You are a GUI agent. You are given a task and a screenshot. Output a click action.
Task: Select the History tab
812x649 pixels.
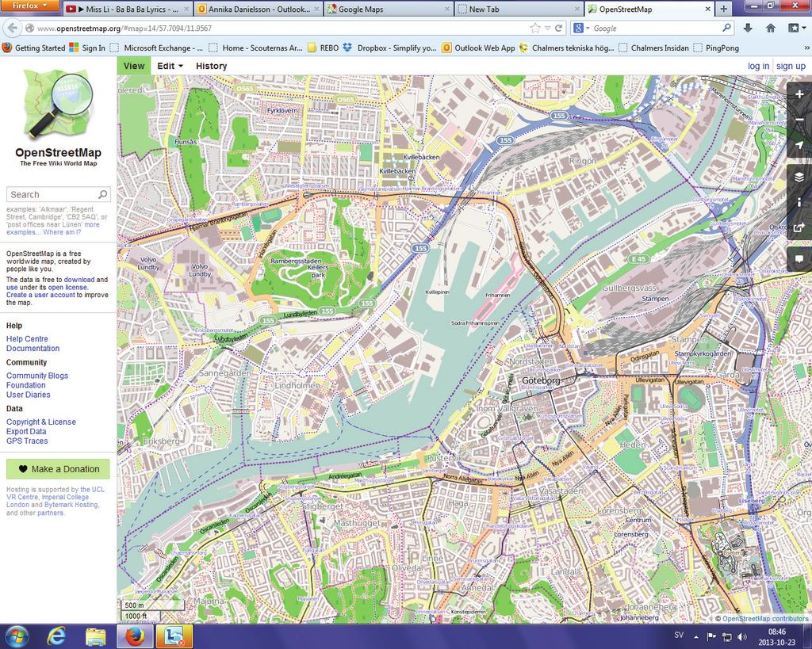click(x=211, y=66)
